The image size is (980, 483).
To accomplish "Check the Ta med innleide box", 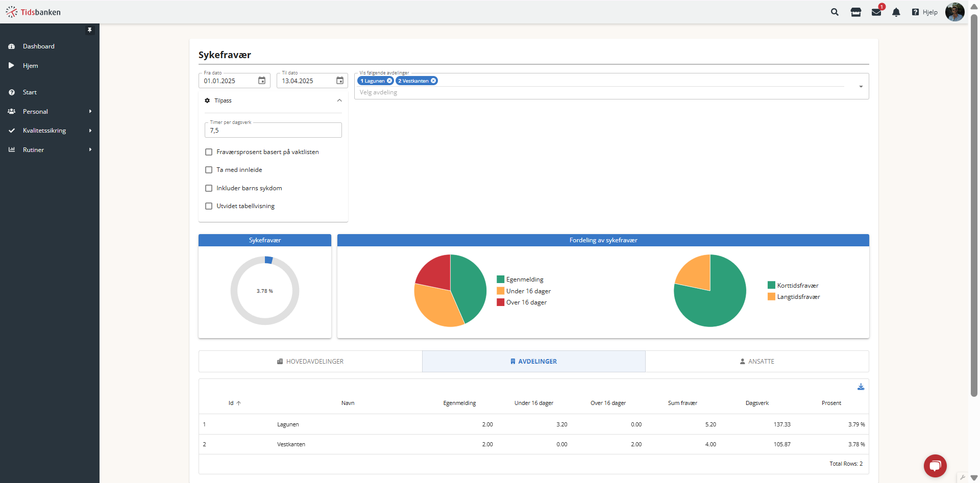I will (x=209, y=170).
